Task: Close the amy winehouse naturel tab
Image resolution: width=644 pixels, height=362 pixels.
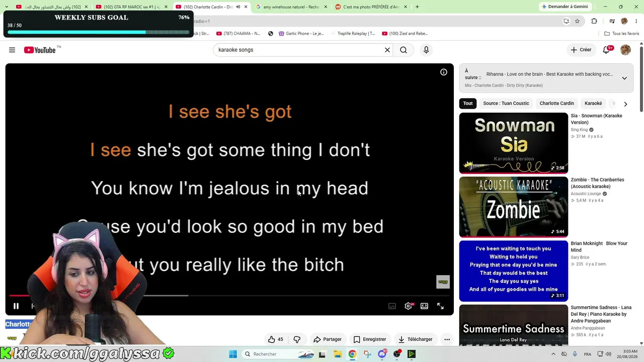Action: click(x=326, y=7)
